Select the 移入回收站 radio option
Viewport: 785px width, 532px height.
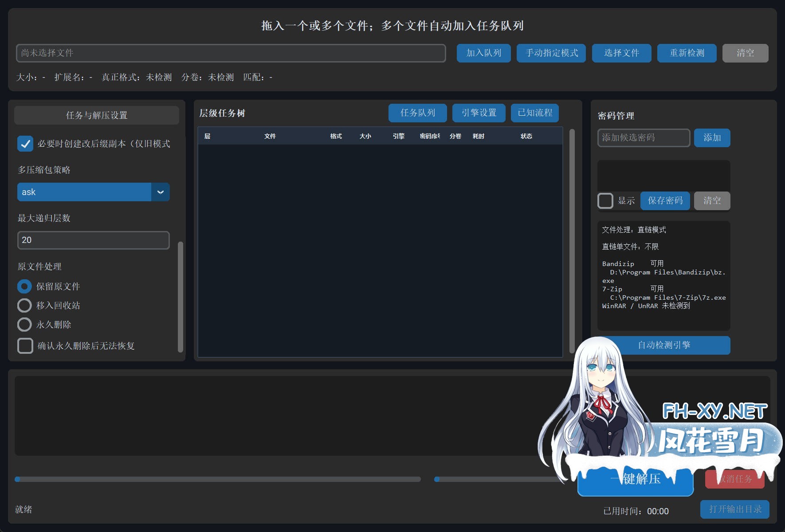[x=24, y=305]
